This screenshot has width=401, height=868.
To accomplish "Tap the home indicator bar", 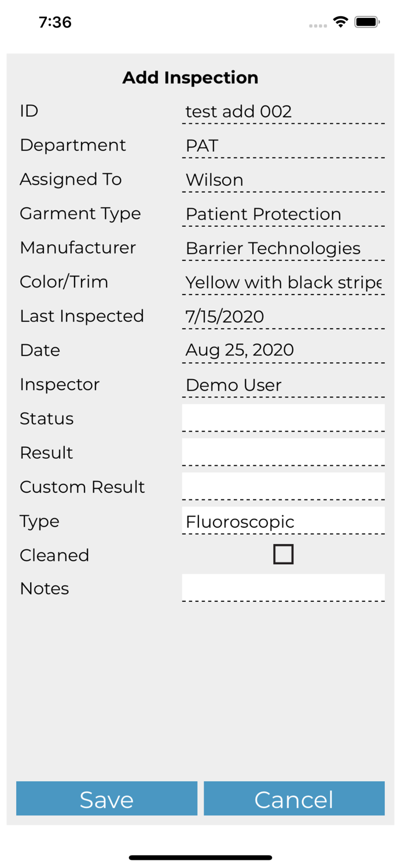I will [200, 858].
